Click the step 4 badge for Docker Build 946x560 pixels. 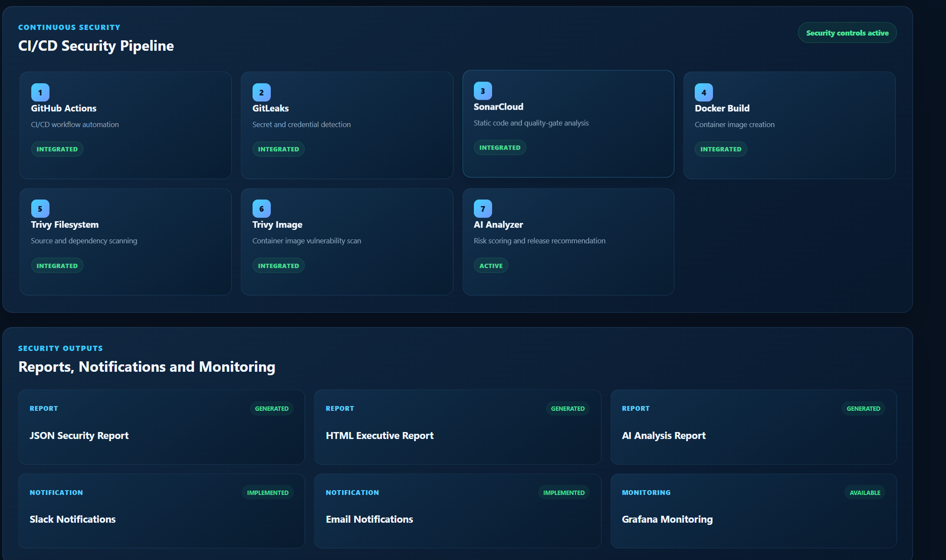(x=704, y=92)
